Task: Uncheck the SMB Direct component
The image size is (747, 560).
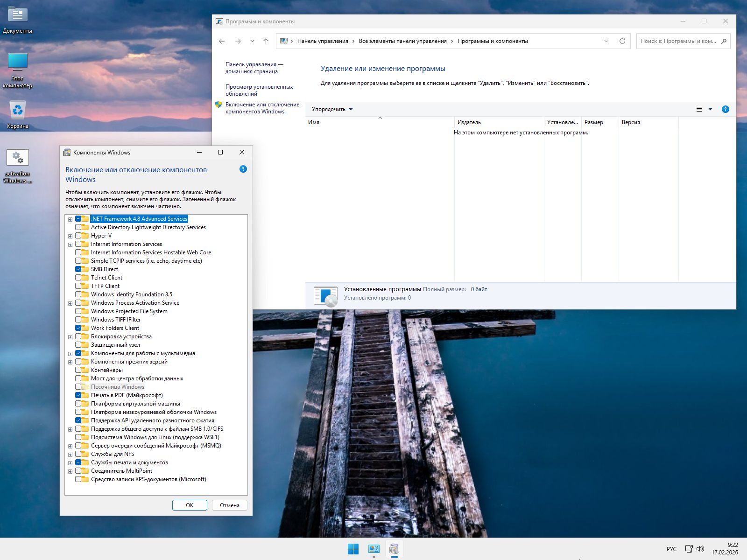Action: tap(79, 269)
